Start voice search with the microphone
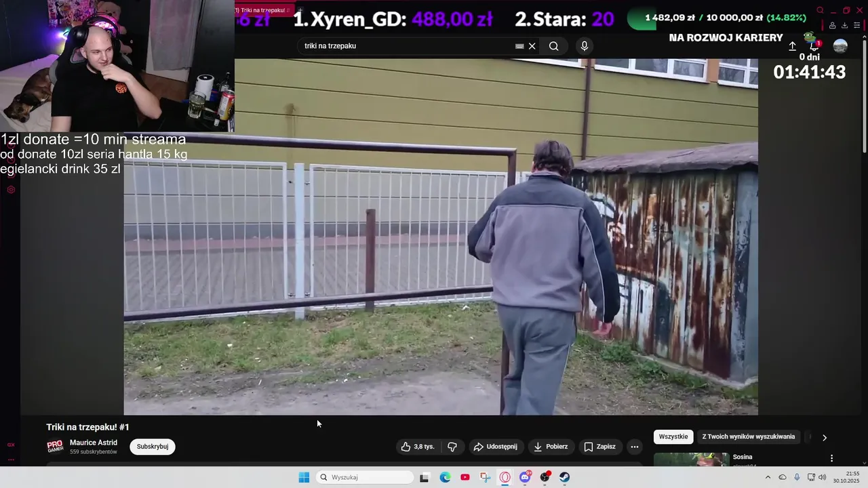 (x=585, y=46)
